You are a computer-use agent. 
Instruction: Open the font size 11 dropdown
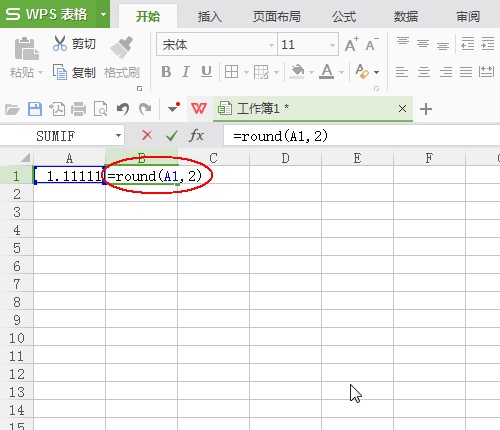[332, 45]
